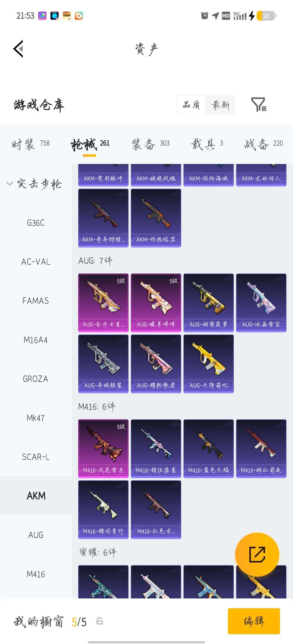Select the M416-风花雪月 skin thumbnail
293x644 pixels.
coord(103,449)
